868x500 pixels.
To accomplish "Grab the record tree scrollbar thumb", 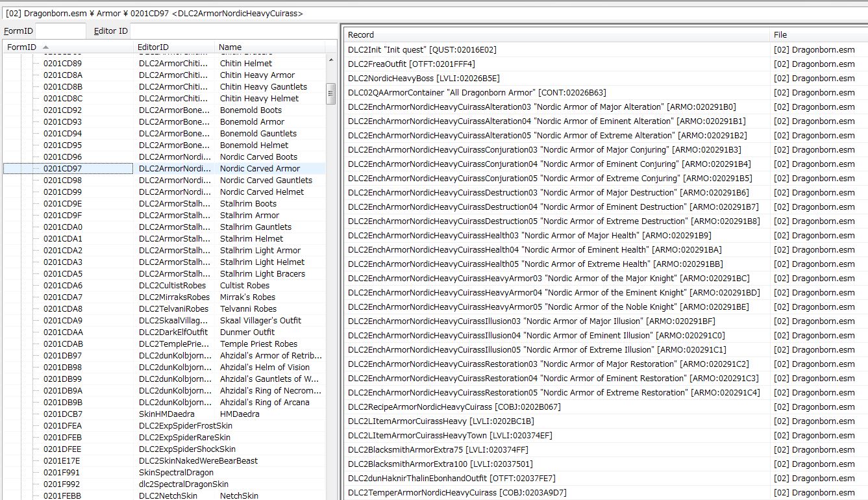I will point(331,94).
